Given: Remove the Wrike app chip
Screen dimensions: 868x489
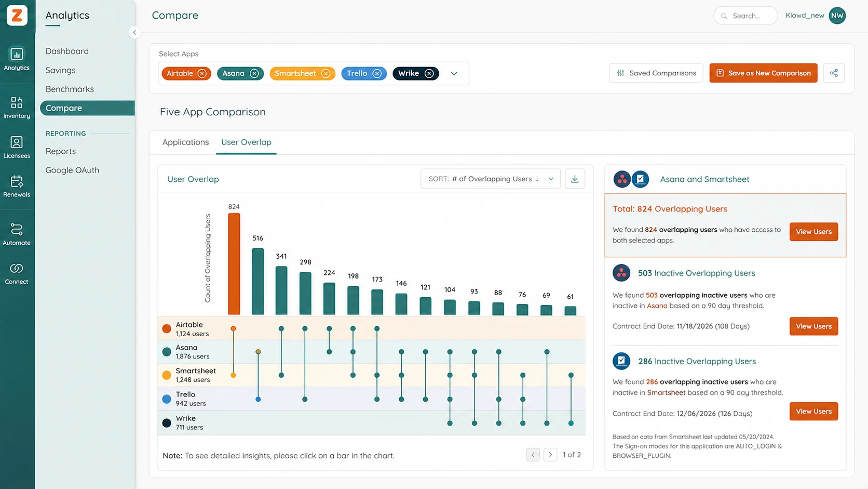Looking at the screenshot, I should [x=429, y=73].
